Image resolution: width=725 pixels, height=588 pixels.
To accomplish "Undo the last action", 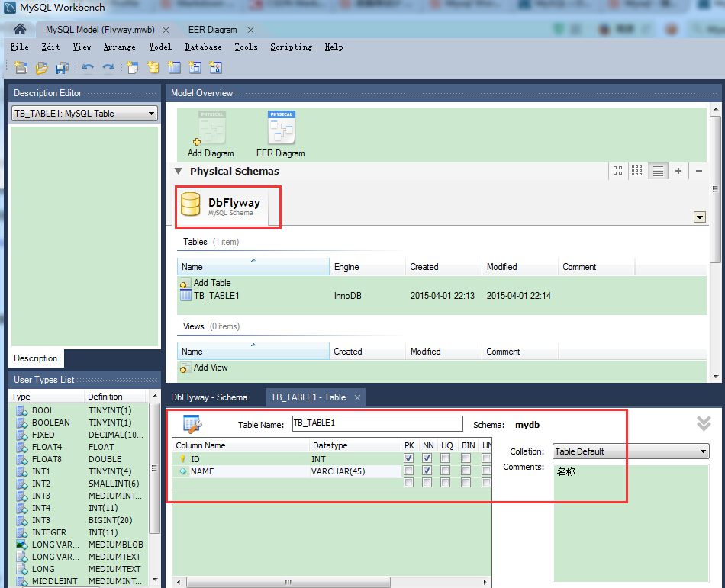I will (88, 68).
